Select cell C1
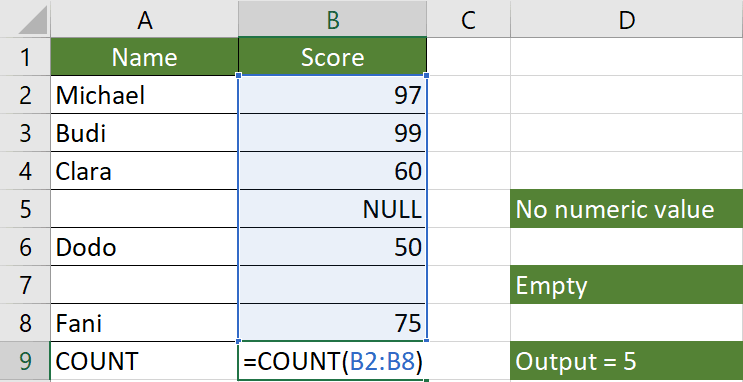Image resolution: width=743 pixels, height=382 pixels. click(468, 57)
